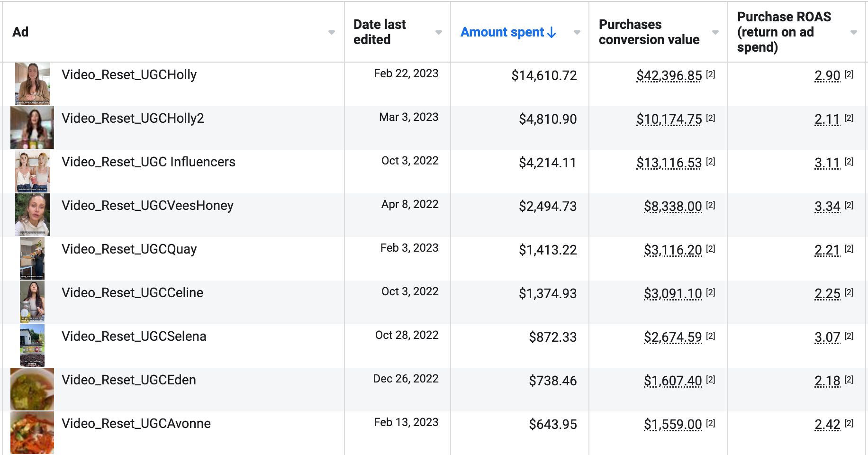
Task: Open the Purchase ROAS column dropdown
Action: pos(854,32)
